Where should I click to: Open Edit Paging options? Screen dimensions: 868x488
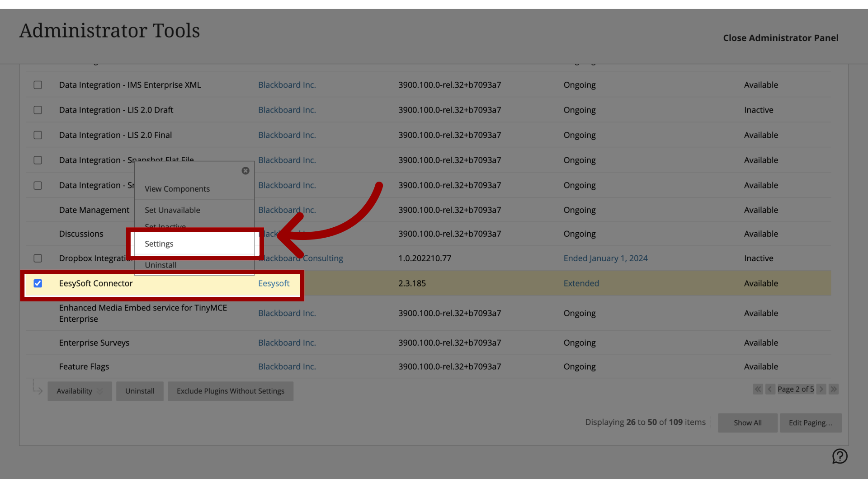(x=811, y=423)
